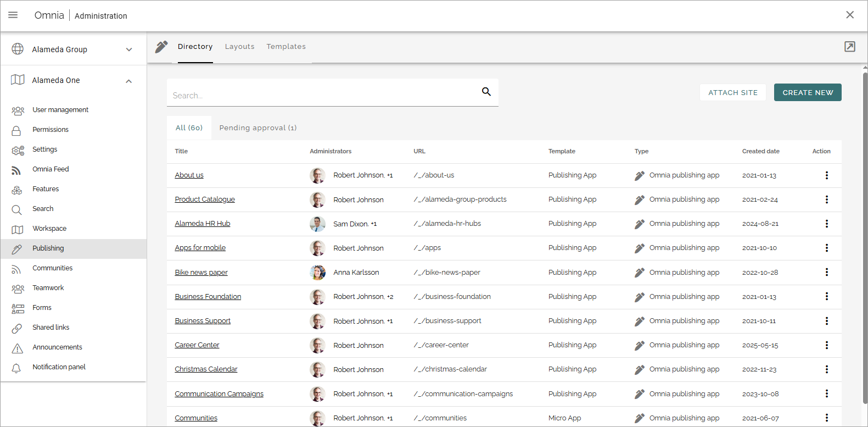Viewport: 868px width, 427px height.
Task: Click the Notification panel bell icon
Action: [16, 368]
